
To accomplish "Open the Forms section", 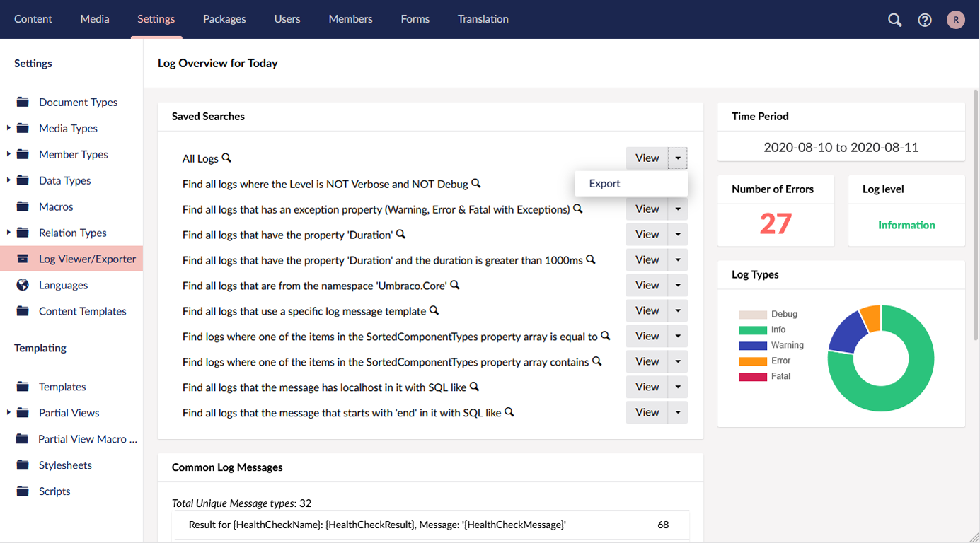I will point(415,19).
